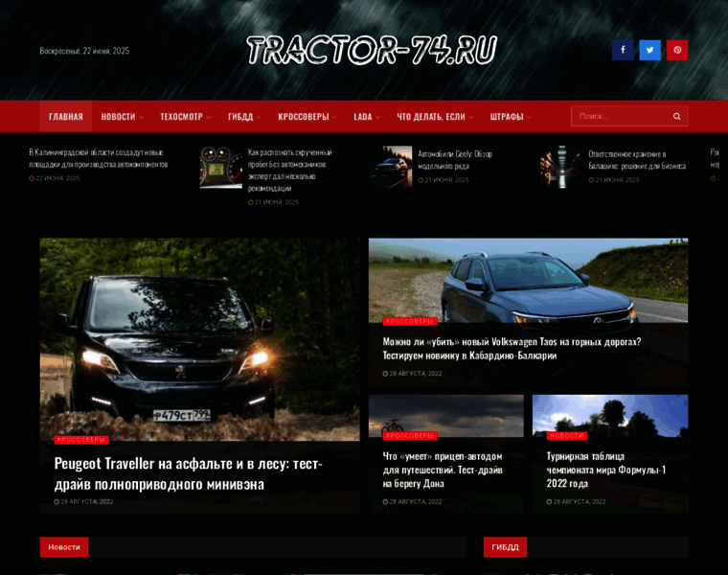Expand the ЧТО ДЕЛАТЬ, ЕСЛИ dropdown arrow
This screenshot has height=575, width=728.
coord(470,118)
